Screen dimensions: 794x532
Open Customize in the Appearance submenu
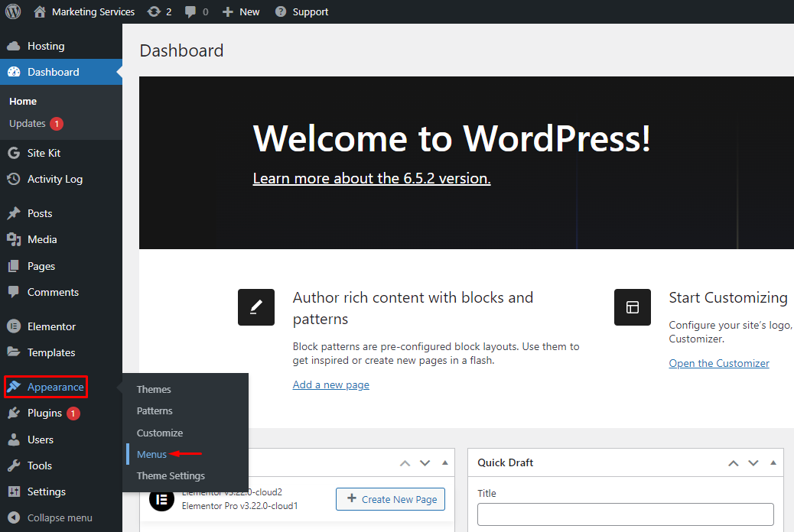pos(160,433)
